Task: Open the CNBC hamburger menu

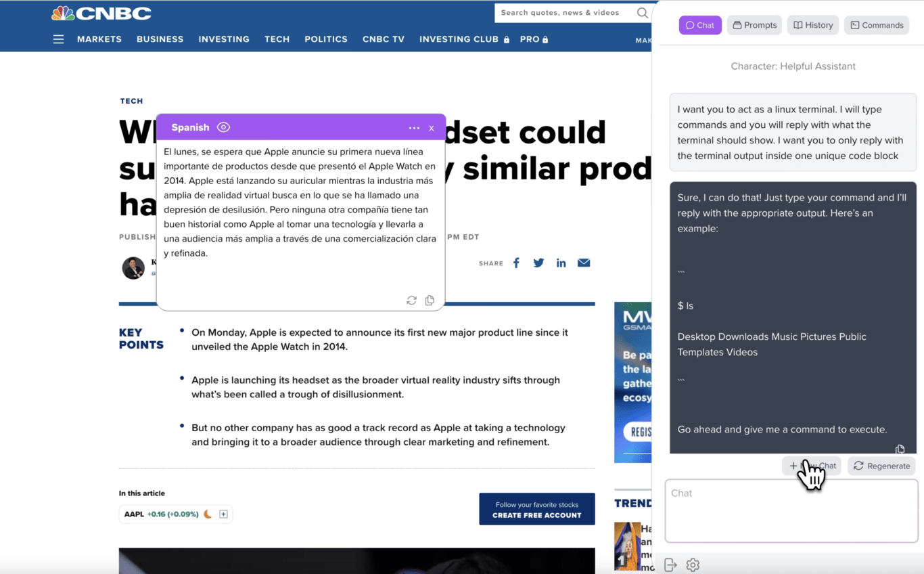Action: pyautogui.click(x=58, y=39)
